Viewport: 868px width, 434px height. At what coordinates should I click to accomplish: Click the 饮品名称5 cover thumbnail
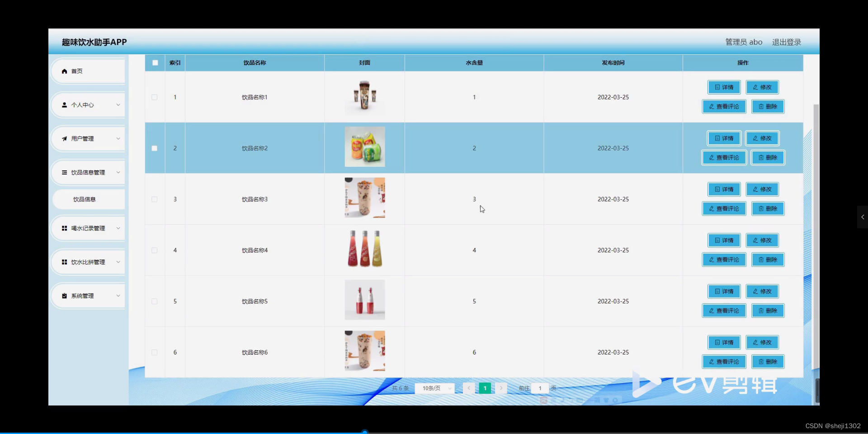click(364, 300)
